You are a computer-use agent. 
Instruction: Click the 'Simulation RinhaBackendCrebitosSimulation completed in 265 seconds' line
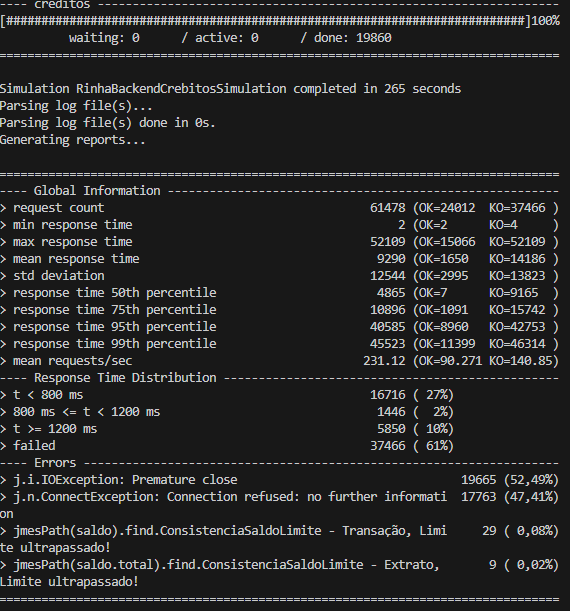click(230, 89)
